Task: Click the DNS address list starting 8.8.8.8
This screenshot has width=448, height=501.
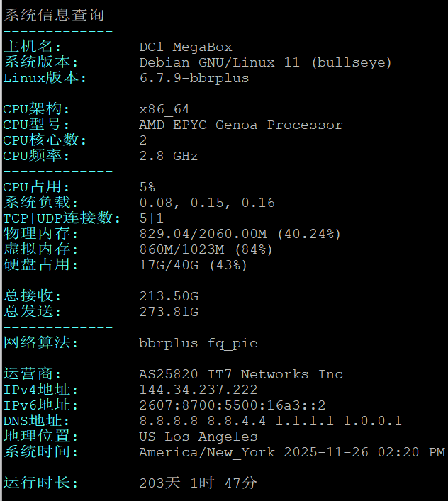Action: pos(270,421)
